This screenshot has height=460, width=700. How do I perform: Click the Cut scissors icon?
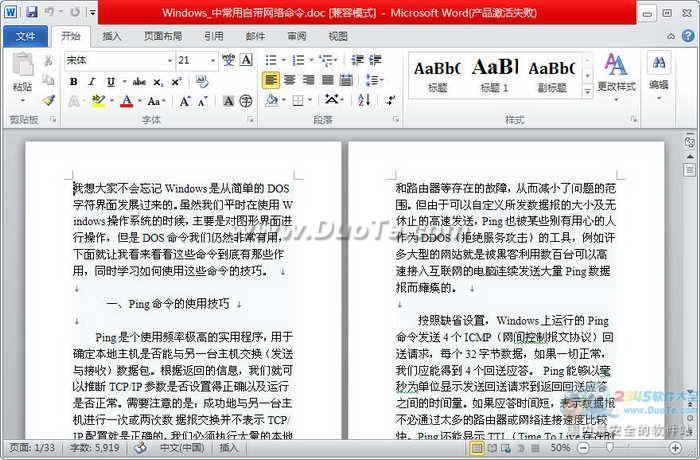tap(48, 60)
